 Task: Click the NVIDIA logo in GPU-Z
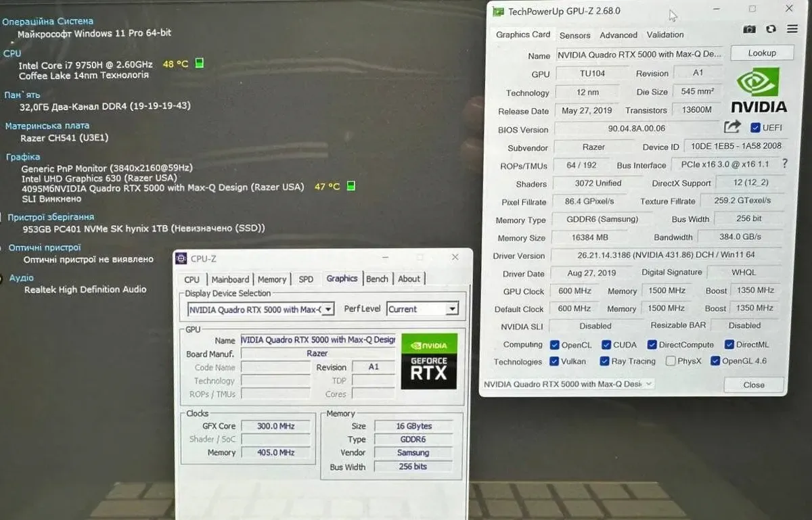(x=759, y=91)
